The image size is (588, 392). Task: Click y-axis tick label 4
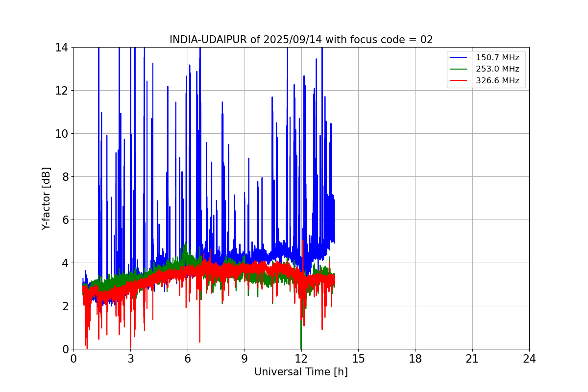click(x=65, y=263)
